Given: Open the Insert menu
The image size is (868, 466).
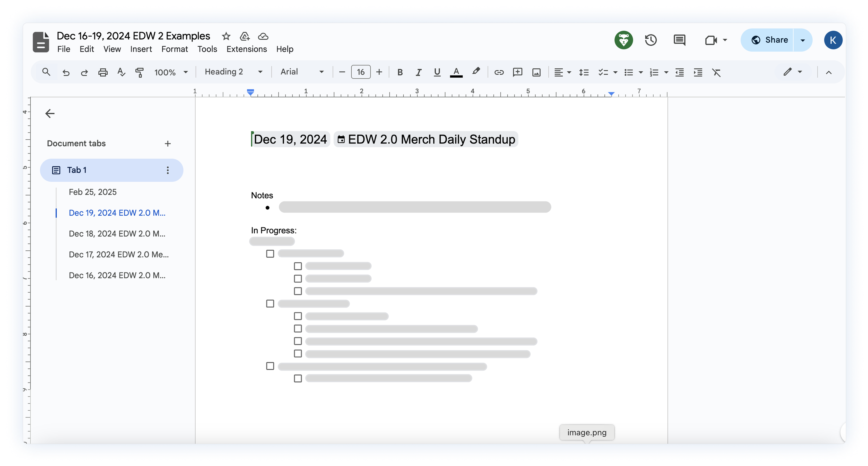Looking at the screenshot, I should (x=141, y=49).
